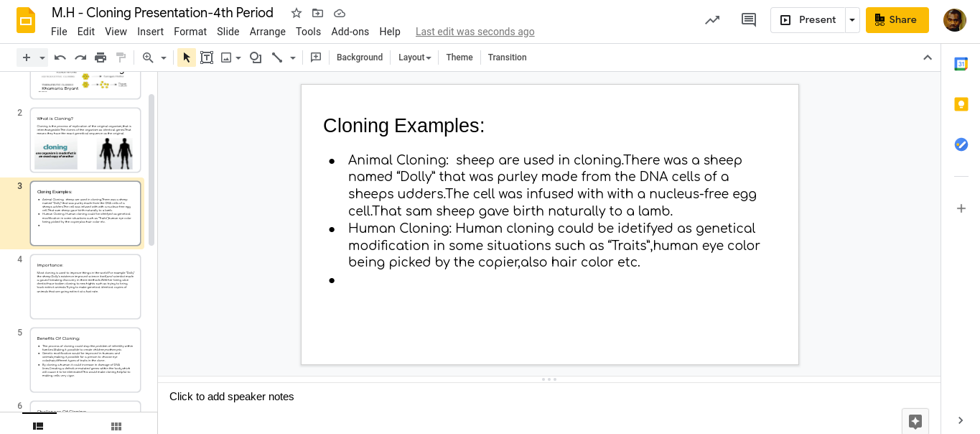This screenshot has width=980, height=434.
Task: Star the presentation title
Action: (297, 13)
